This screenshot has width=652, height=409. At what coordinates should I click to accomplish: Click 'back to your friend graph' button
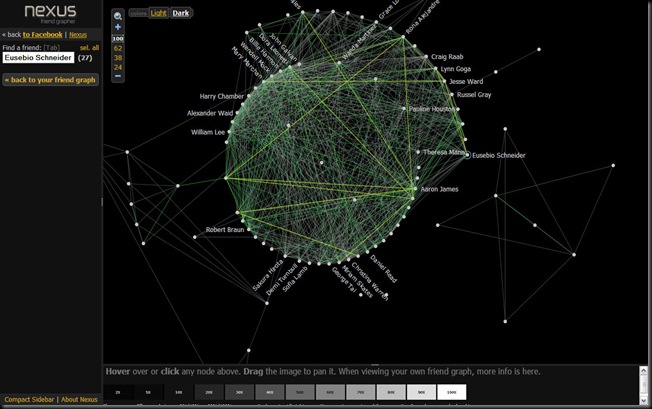pyautogui.click(x=50, y=80)
